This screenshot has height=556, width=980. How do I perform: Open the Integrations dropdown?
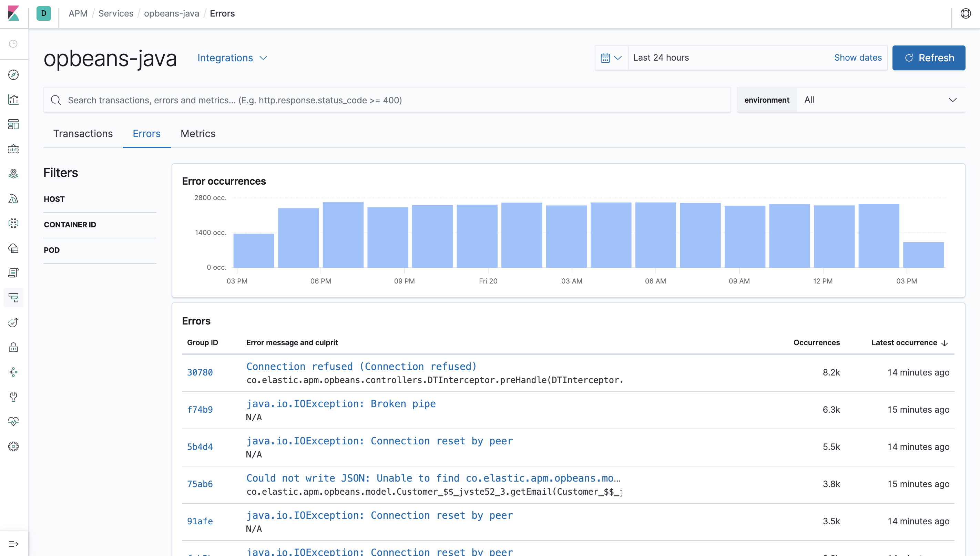pyautogui.click(x=232, y=58)
